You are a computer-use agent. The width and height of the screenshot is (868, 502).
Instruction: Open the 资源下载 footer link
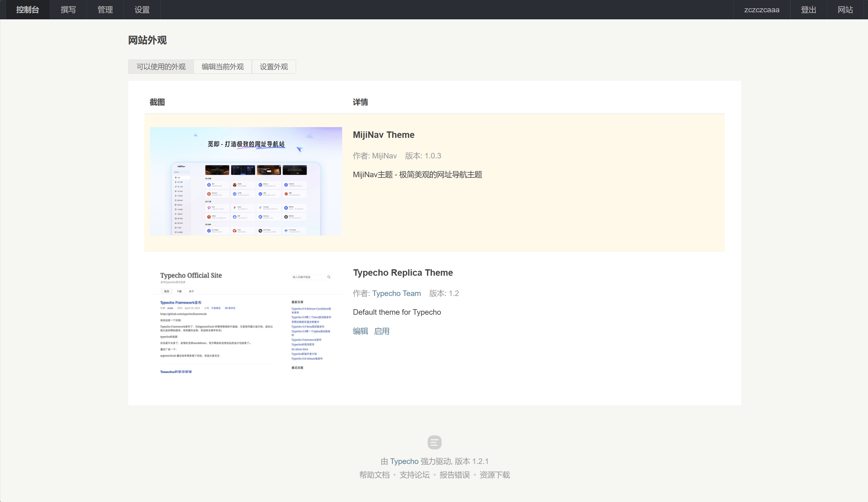point(494,475)
